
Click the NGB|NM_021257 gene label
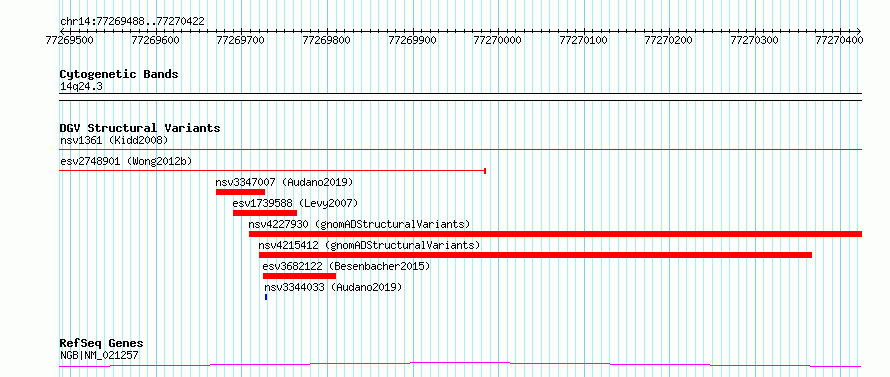(x=99, y=356)
